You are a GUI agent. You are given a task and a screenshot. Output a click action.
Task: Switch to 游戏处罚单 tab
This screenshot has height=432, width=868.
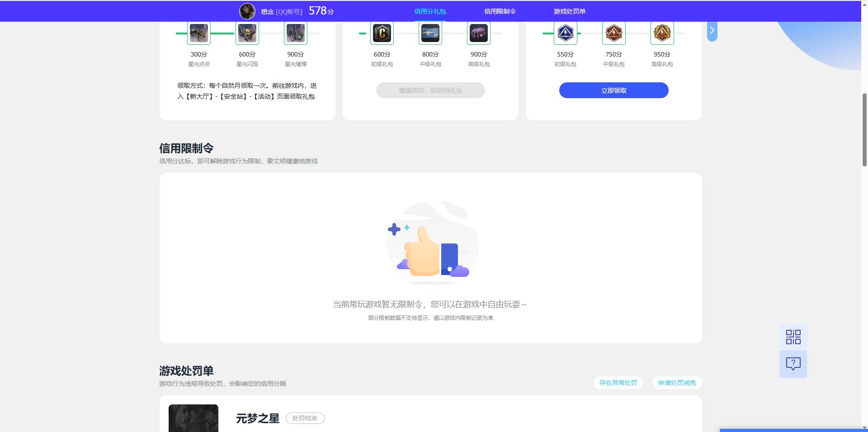point(570,11)
